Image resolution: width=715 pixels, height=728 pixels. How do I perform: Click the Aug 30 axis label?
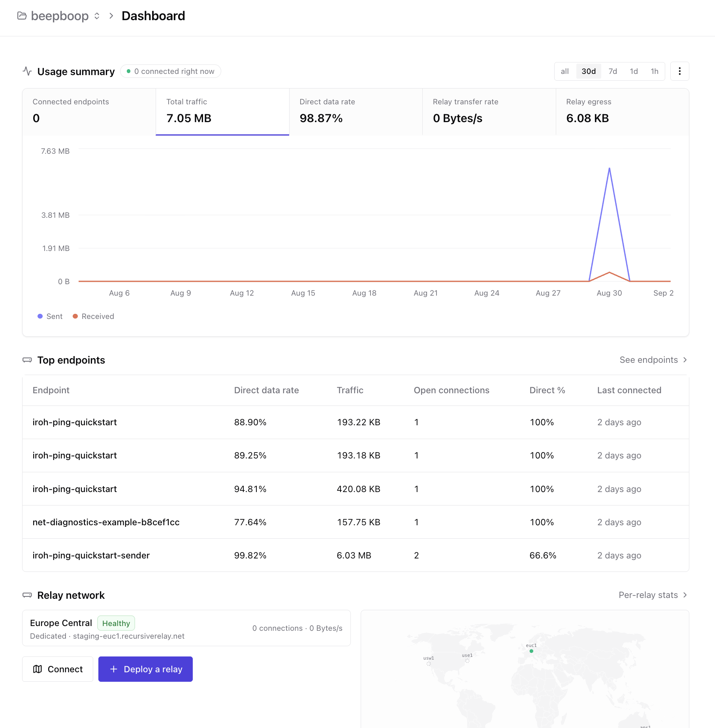click(x=609, y=293)
